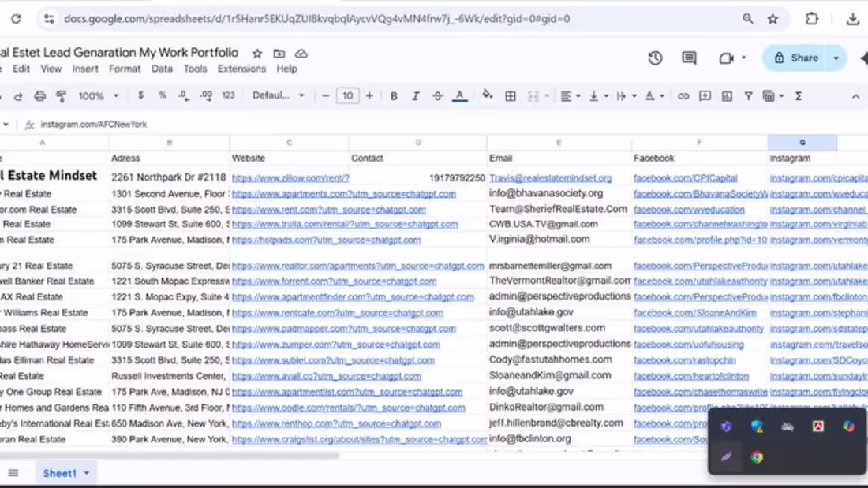Open the browser extensions puzzle icon
Image resolution: width=868 pixels, height=488 pixels.
coord(811,19)
